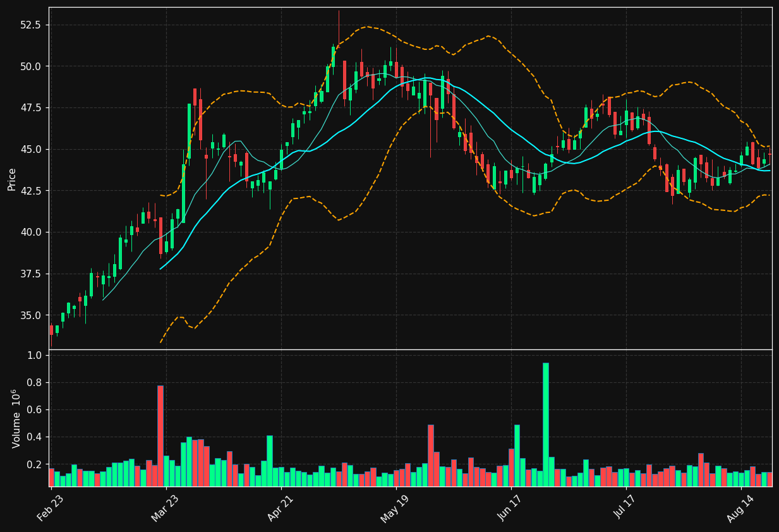This screenshot has height=532, width=779.
Task: Click the Feb 23 date label
Action: pyautogui.click(x=50, y=509)
